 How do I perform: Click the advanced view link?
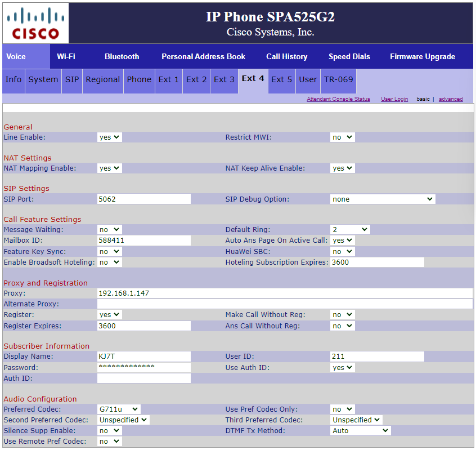point(451,99)
